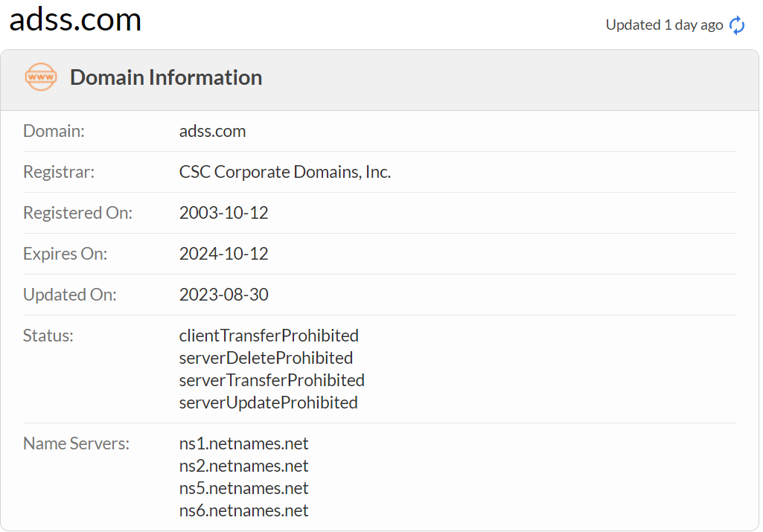Click the serverTransferProhibited status
This screenshot has width=763, height=532.
click(272, 380)
